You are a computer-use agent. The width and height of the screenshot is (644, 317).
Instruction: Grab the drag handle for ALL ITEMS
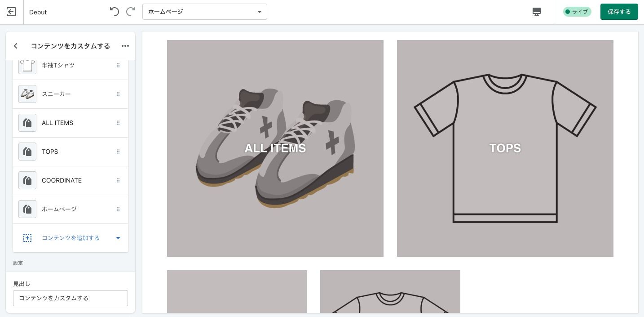tap(118, 123)
